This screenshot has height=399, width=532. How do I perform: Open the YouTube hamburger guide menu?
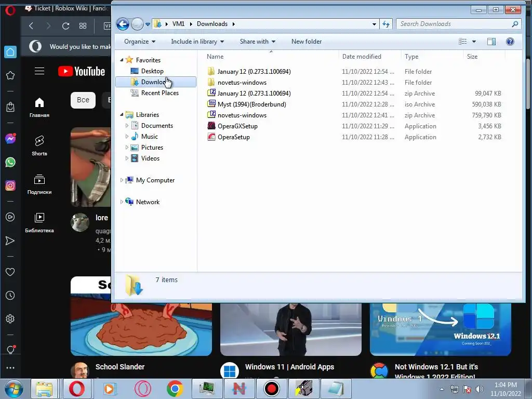(39, 71)
